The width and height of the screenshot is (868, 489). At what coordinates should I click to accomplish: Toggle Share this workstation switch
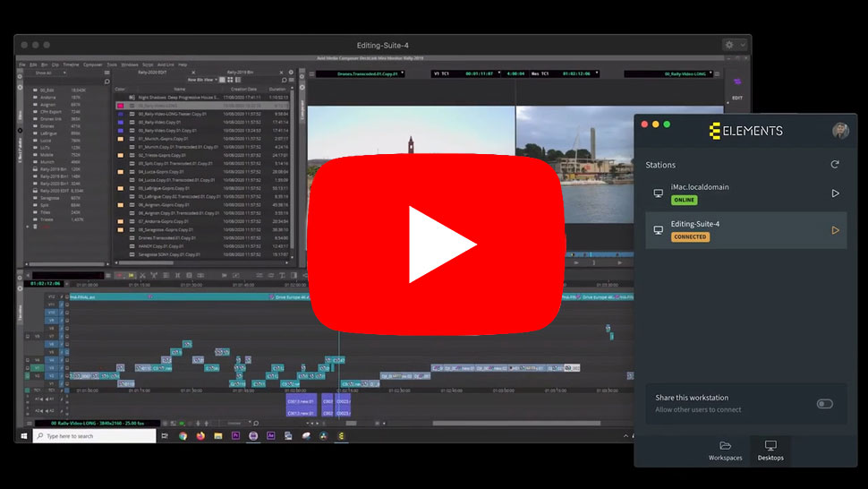[824, 404]
